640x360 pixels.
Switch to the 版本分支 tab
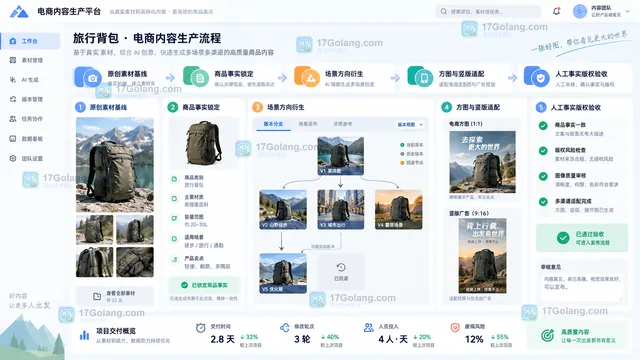coord(273,124)
